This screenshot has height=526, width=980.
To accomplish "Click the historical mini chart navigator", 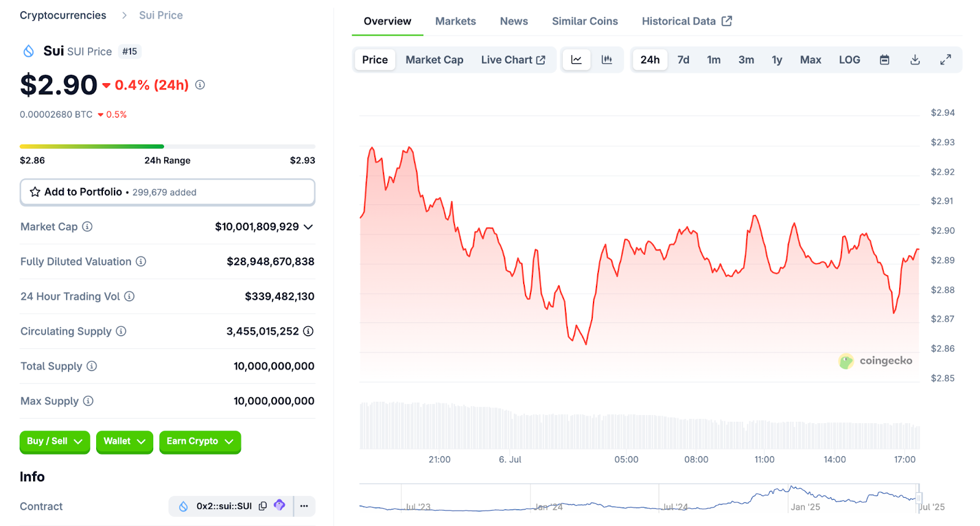I will coord(639,498).
